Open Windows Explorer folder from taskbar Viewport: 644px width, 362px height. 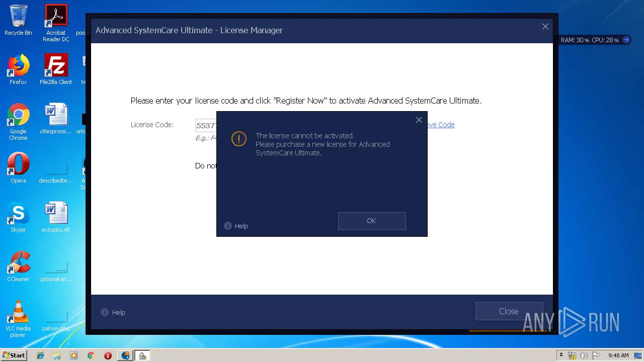(x=57, y=355)
